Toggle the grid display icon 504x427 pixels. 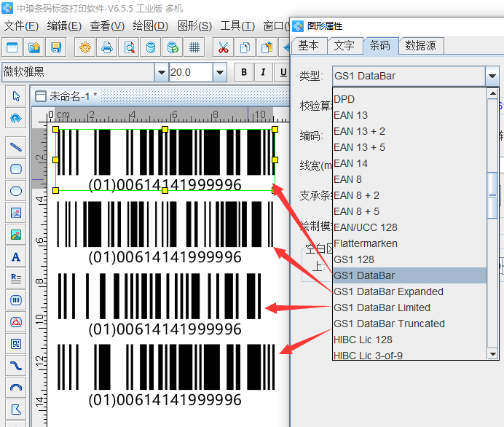click(194, 48)
